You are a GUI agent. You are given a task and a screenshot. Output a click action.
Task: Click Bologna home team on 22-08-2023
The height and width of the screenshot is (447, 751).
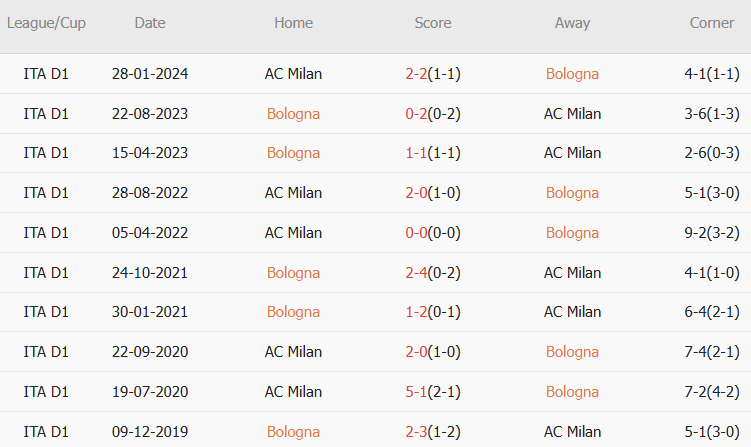(x=293, y=114)
